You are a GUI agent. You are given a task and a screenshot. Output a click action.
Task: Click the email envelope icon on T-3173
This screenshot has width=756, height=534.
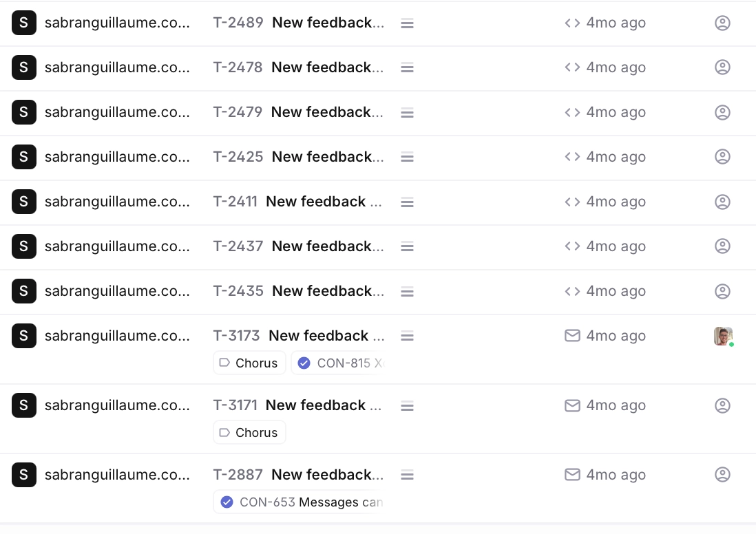pos(572,336)
